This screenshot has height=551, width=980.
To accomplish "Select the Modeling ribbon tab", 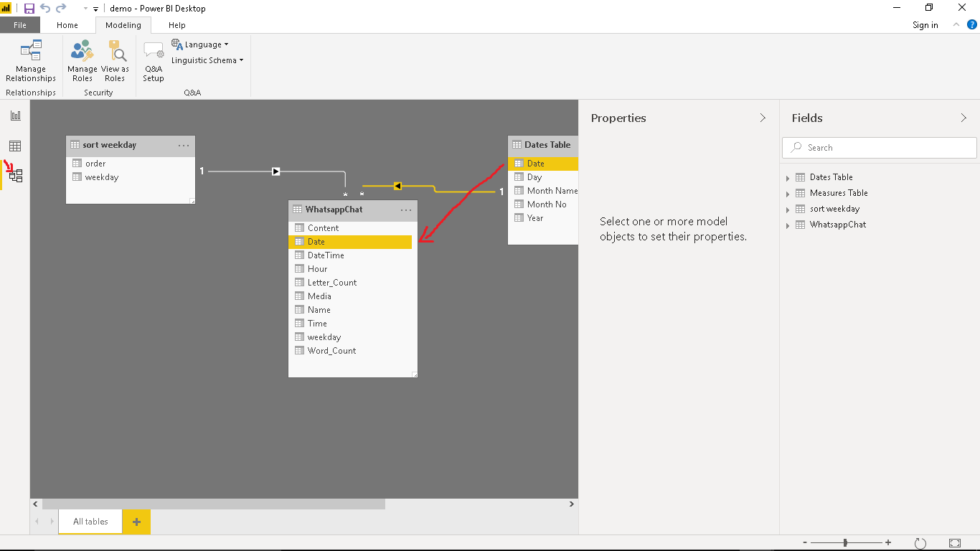I will [x=123, y=25].
